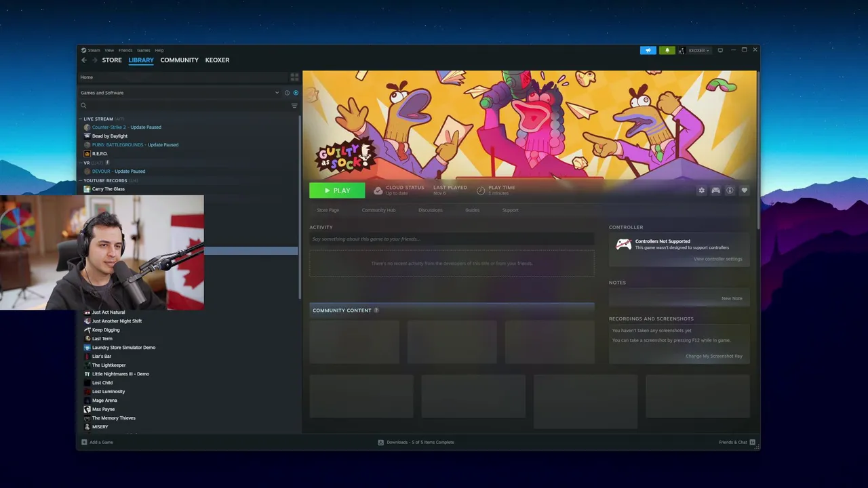Open advanced library filter options icon
The image size is (868, 488).
[294, 106]
